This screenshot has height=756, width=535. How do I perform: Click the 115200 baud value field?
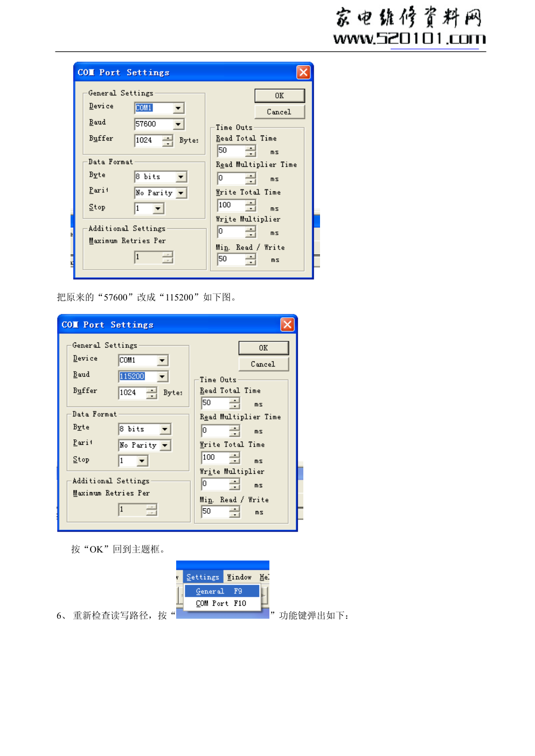click(x=137, y=376)
